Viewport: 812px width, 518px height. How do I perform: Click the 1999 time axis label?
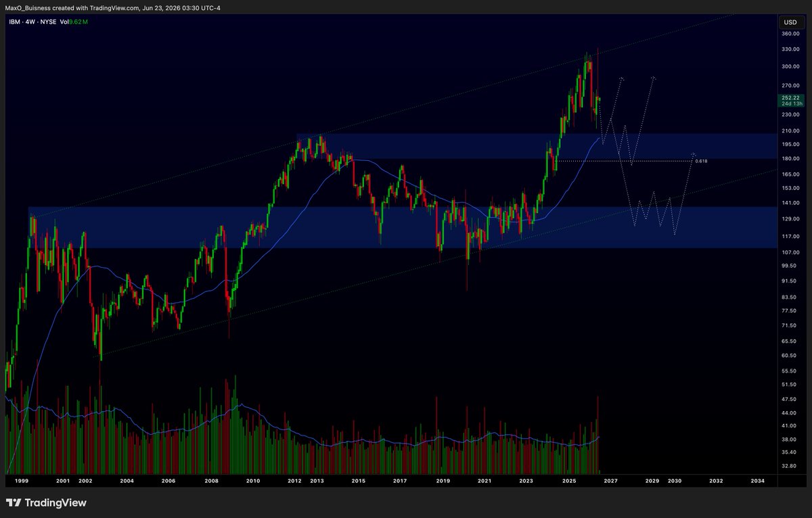click(22, 481)
